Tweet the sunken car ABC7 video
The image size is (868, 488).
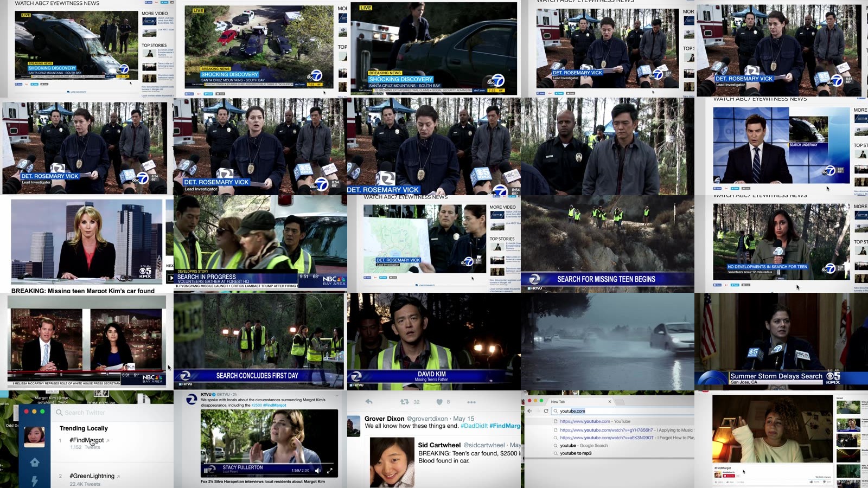point(34,84)
